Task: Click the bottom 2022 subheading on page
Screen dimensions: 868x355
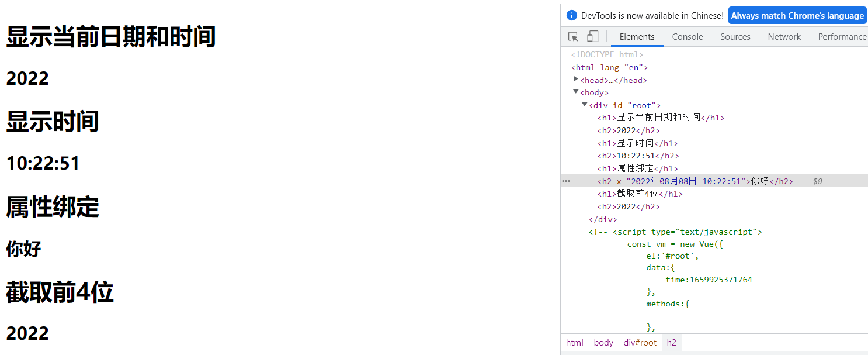Action: tap(27, 333)
